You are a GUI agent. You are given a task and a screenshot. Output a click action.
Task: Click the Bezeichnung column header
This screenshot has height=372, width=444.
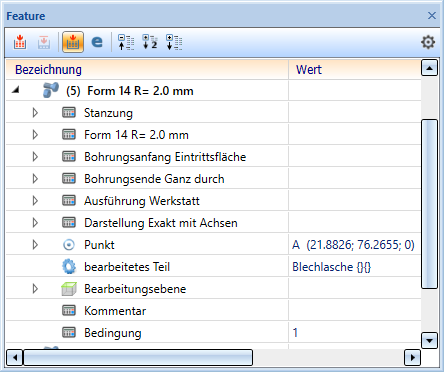[147, 70]
